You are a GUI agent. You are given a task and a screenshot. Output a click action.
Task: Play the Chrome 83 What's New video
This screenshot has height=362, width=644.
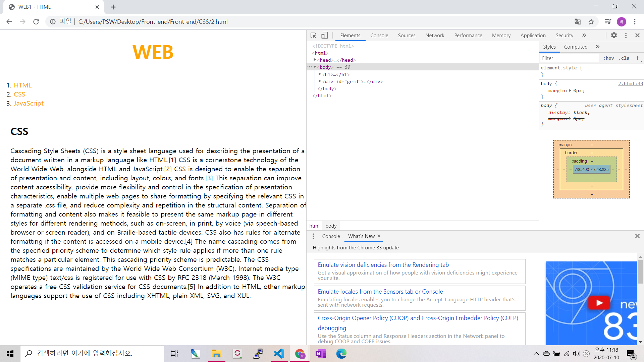599,303
